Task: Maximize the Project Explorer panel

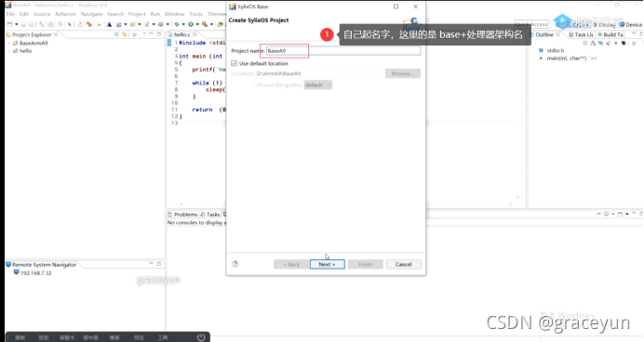Action: point(159,34)
